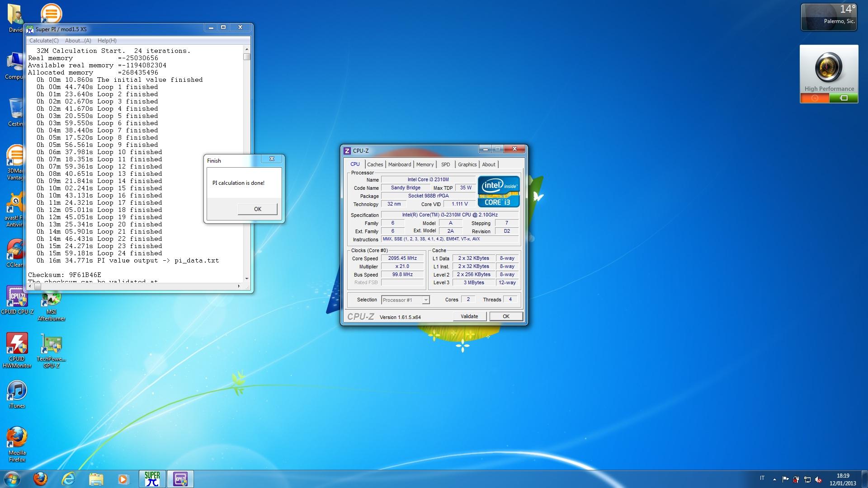Open the Computer desktop icon

pos(15,66)
